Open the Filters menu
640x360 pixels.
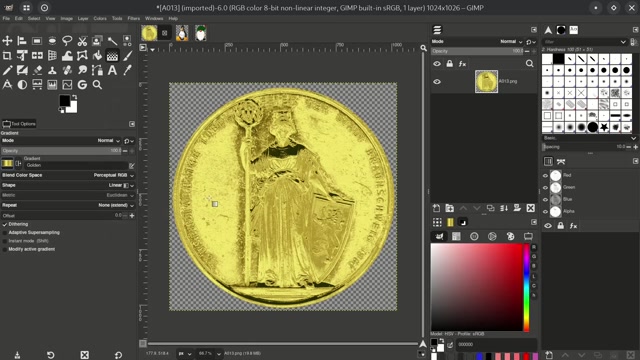point(133,18)
